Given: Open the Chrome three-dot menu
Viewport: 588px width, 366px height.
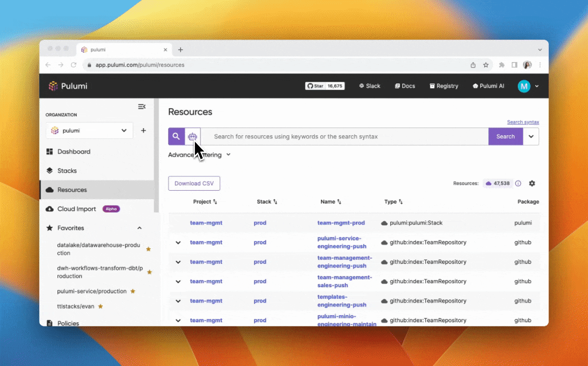Looking at the screenshot, I should click(540, 65).
